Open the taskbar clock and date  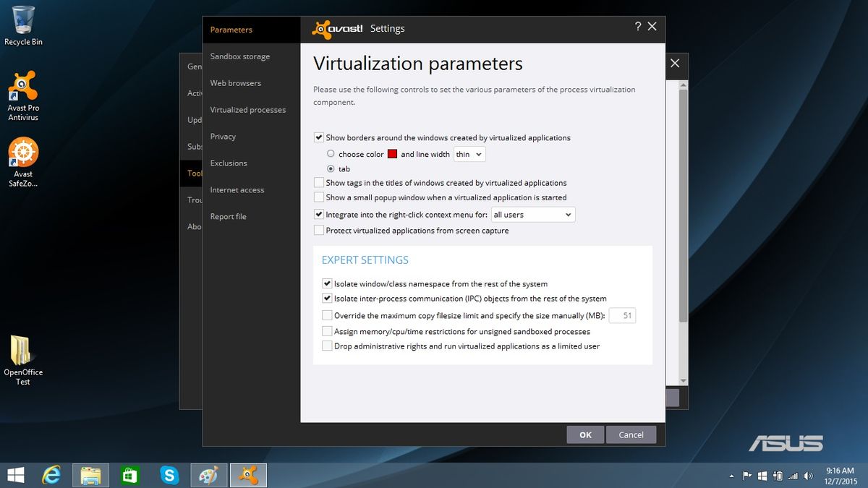tap(840, 475)
